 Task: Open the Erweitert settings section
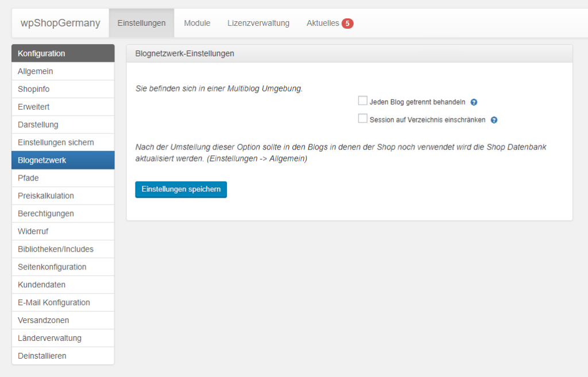[x=63, y=107]
